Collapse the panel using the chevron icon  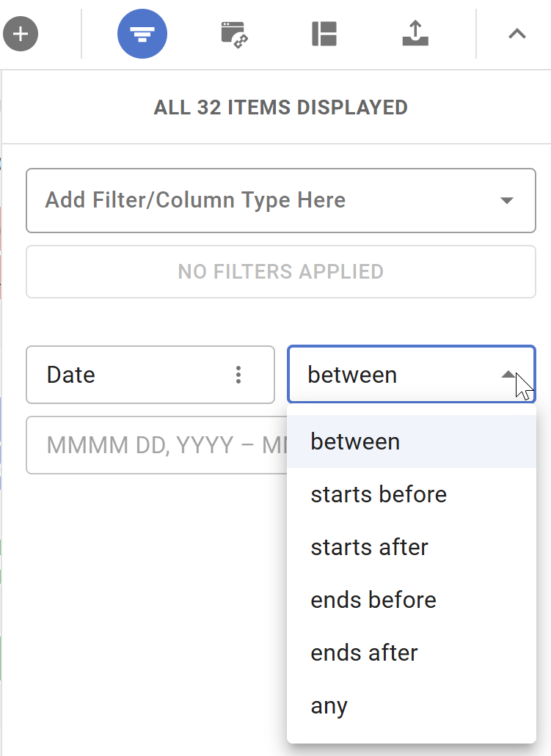tap(517, 34)
